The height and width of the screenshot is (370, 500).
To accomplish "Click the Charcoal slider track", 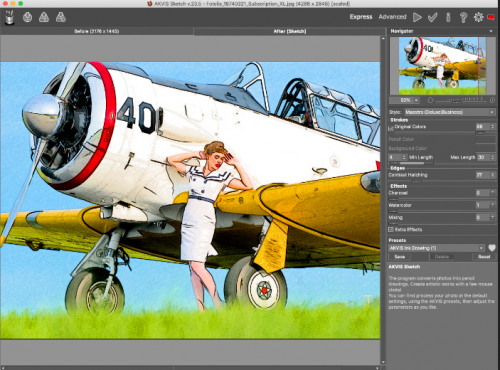I will click(x=442, y=199).
